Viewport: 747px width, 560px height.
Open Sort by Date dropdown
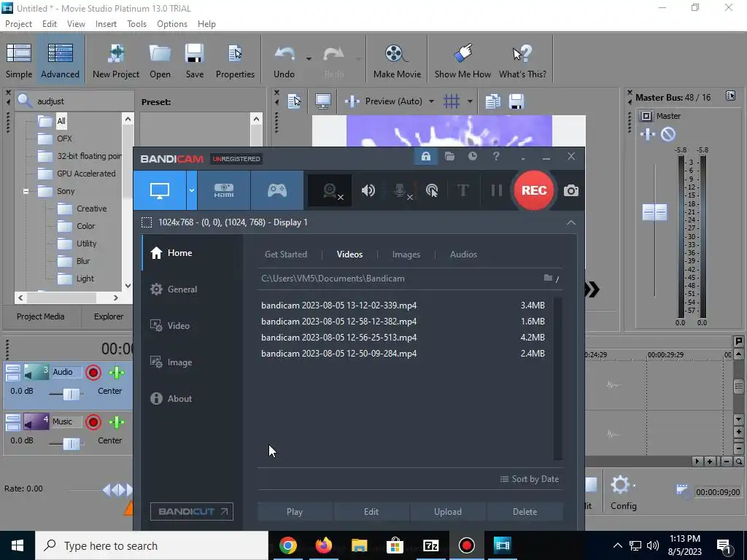pos(530,479)
